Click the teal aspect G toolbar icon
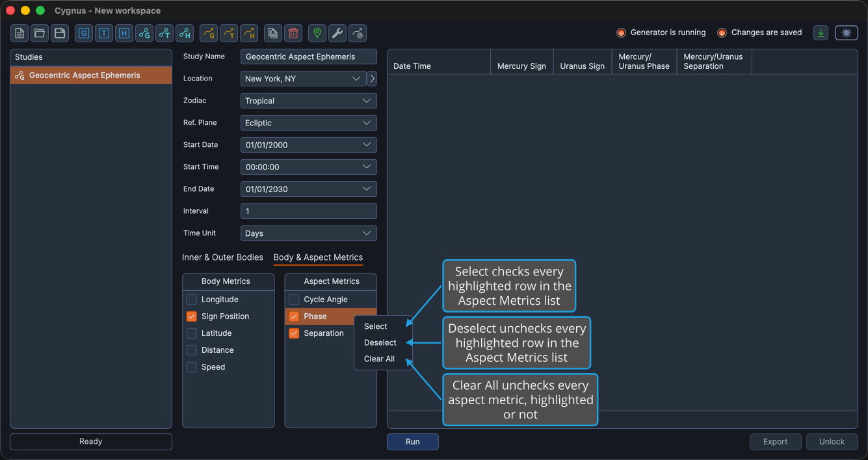This screenshot has width=868, height=460. coord(144,33)
